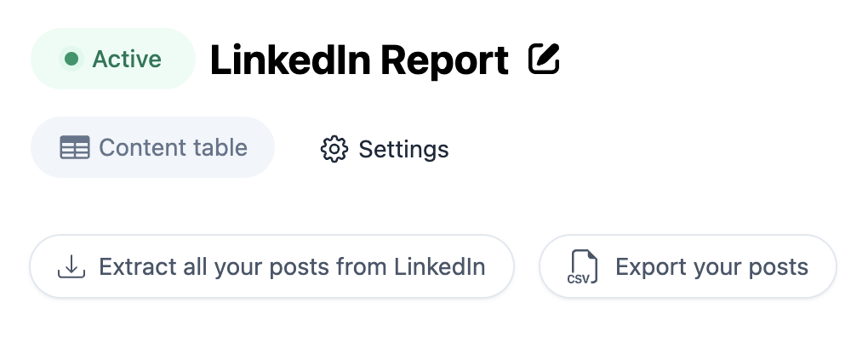This screenshot has height=337, width=868.
Task: Click the green status dot in Active badge
Action: pos(71,59)
